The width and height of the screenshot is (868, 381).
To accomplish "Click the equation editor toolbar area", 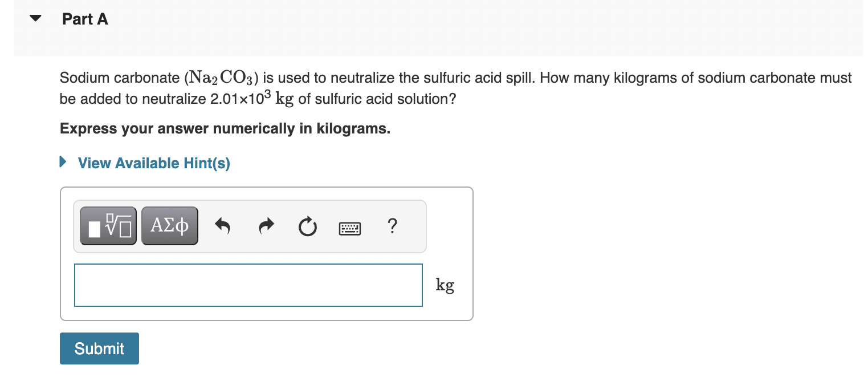I will point(249,226).
